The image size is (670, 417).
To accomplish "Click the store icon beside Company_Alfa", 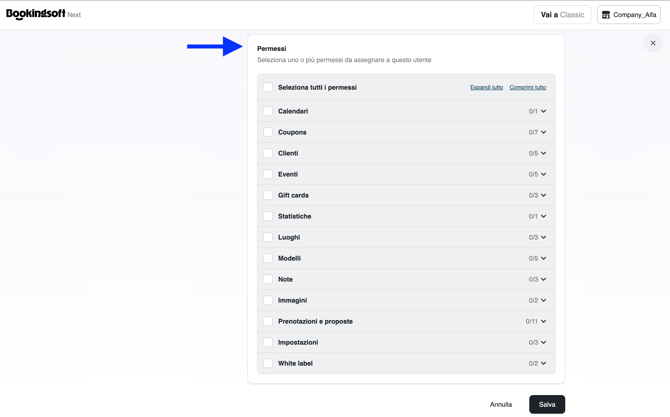I will (605, 15).
